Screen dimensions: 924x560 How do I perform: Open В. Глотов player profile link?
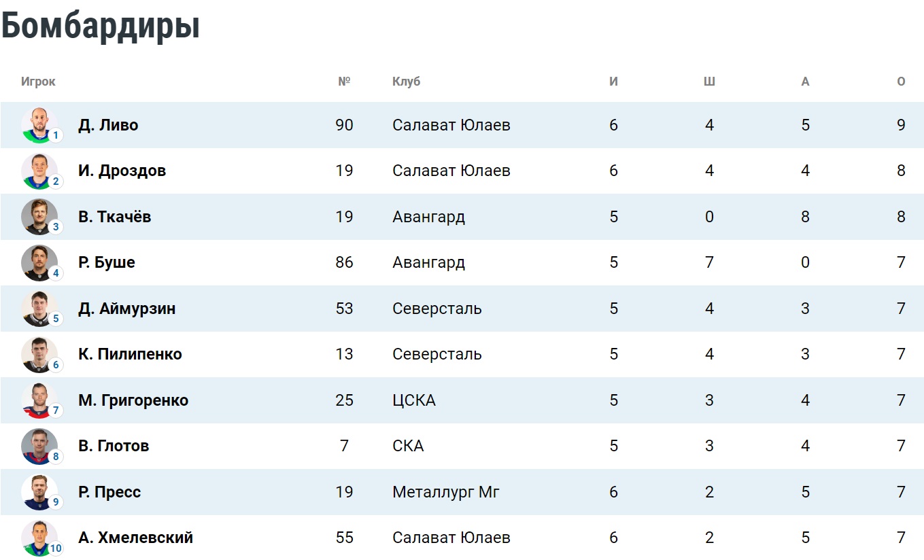[x=114, y=446]
